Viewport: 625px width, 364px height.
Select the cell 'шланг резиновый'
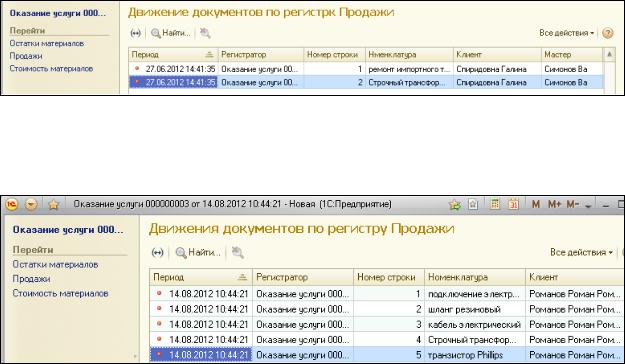[475, 309]
